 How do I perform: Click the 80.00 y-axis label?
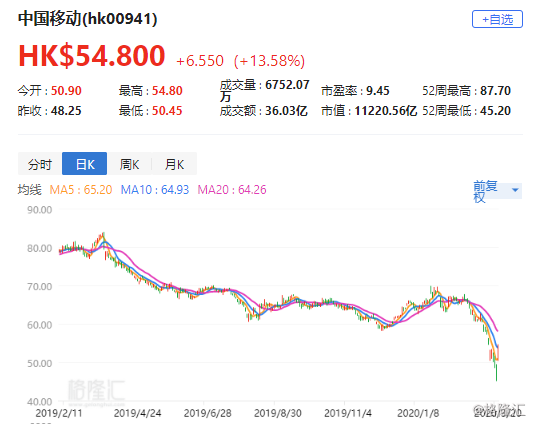pyautogui.click(x=40, y=248)
